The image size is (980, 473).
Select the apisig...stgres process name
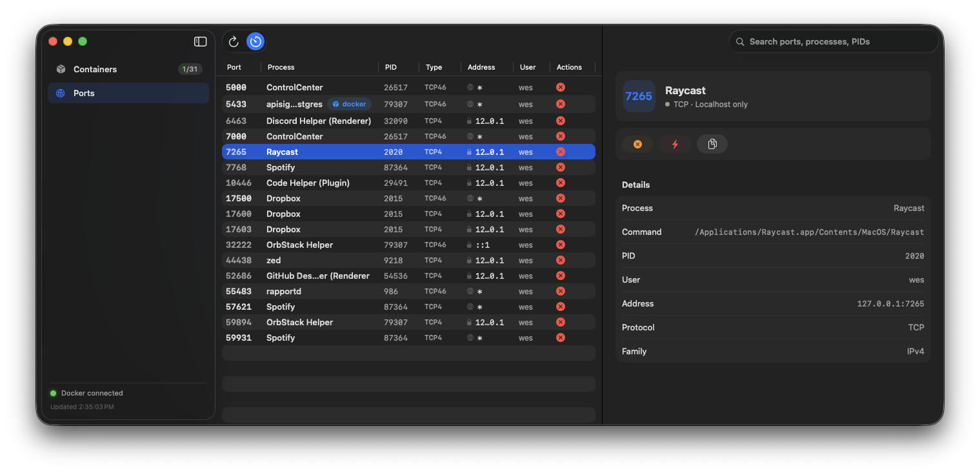(294, 104)
